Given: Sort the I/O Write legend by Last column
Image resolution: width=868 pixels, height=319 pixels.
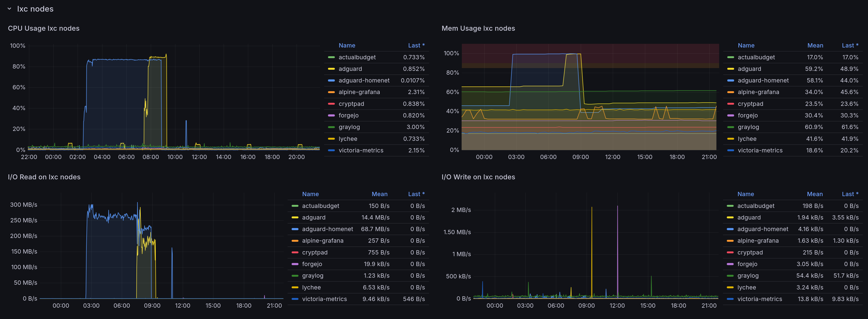Looking at the screenshot, I should pos(850,194).
